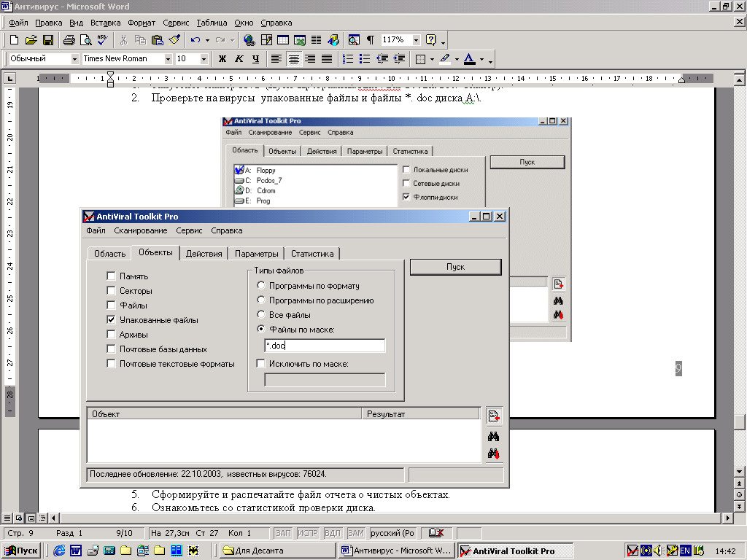This screenshot has width=747, height=560.
Task: Run spelling and grammar check
Action: pyautogui.click(x=102, y=40)
